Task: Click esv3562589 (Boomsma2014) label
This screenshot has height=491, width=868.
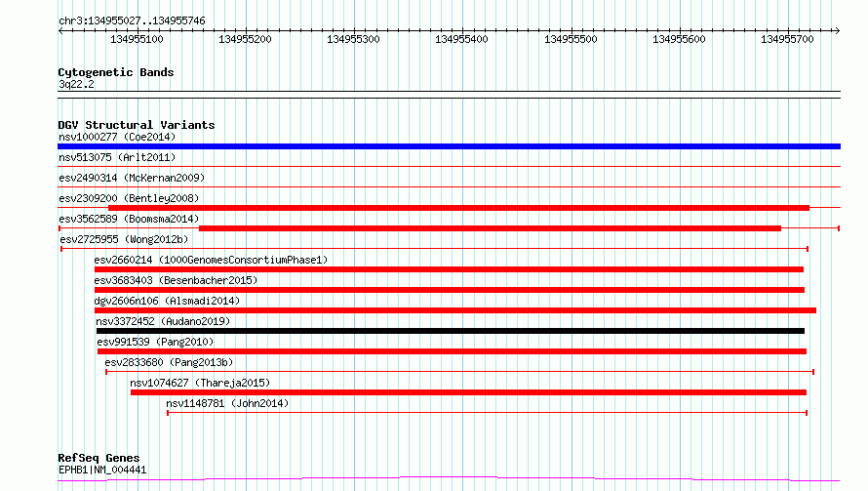Action: click(129, 219)
